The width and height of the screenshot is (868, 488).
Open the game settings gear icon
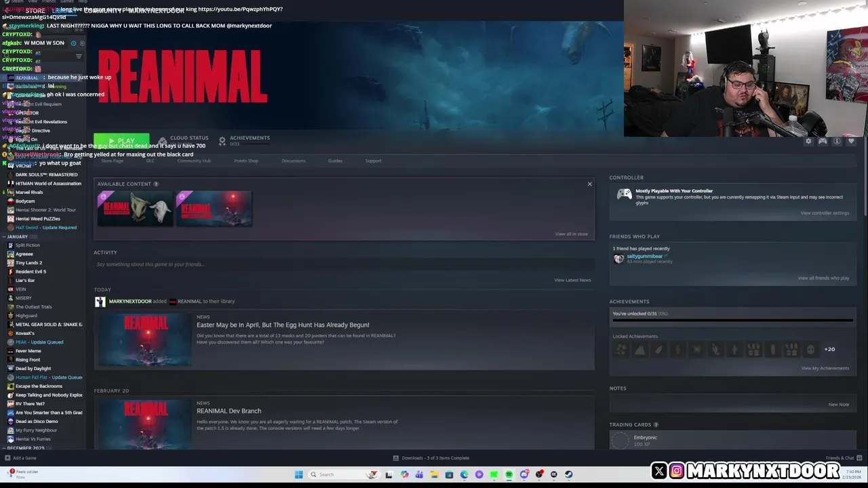pos(808,141)
